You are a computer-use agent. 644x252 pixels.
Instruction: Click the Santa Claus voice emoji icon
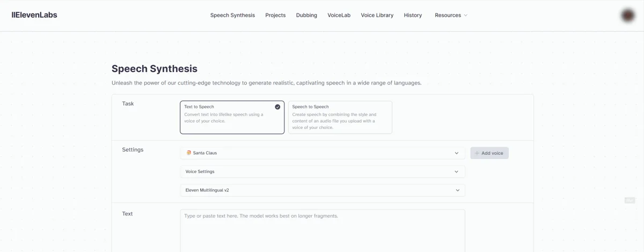tap(188, 153)
